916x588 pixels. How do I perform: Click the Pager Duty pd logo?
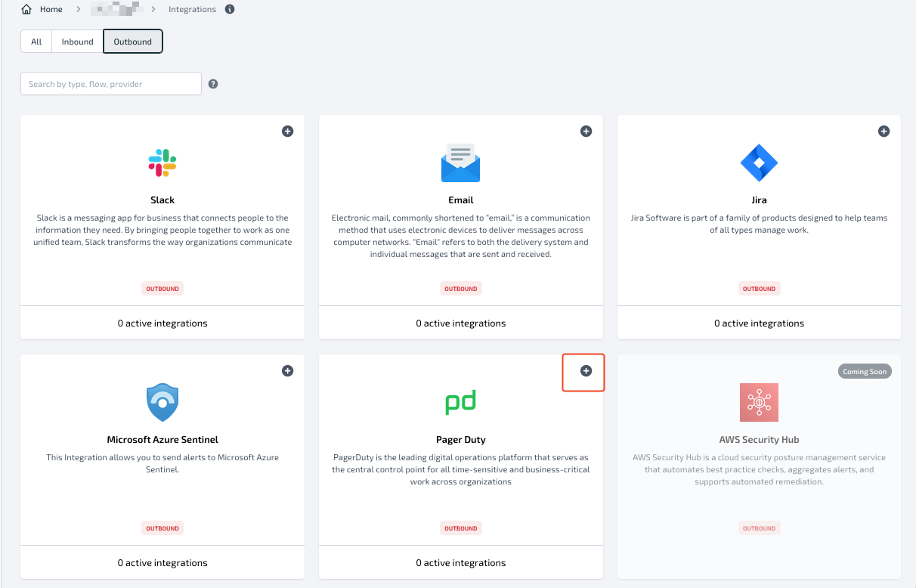461,403
